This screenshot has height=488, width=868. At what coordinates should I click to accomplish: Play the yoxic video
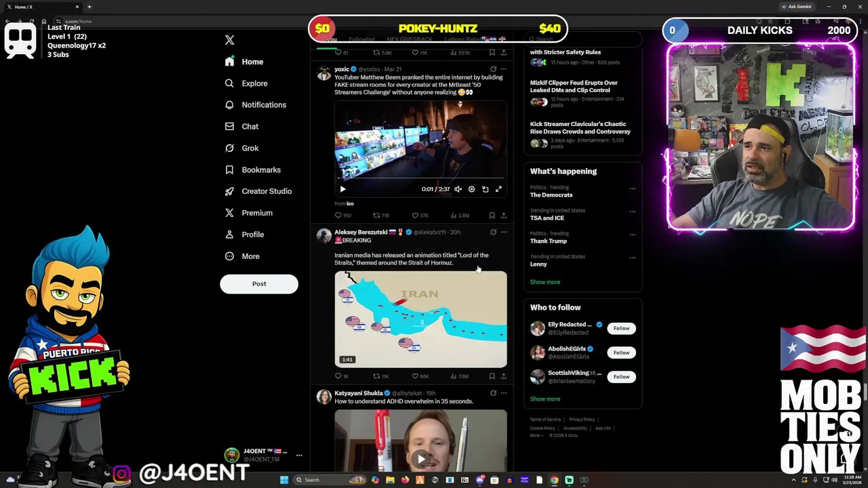(x=342, y=189)
